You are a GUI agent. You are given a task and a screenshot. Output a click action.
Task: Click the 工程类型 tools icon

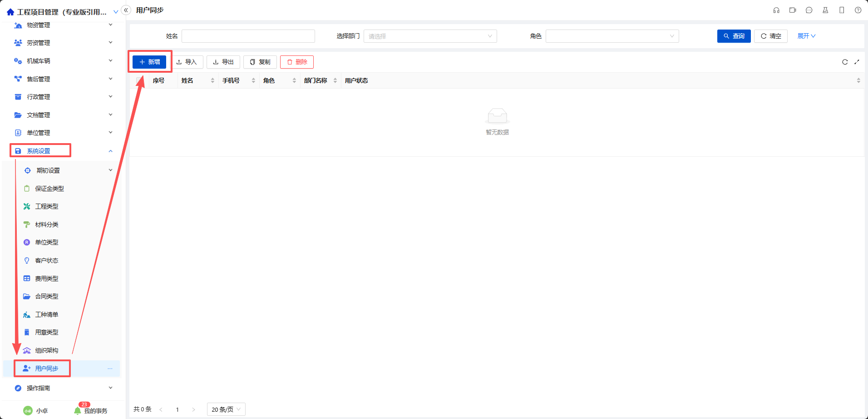tap(27, 206)
